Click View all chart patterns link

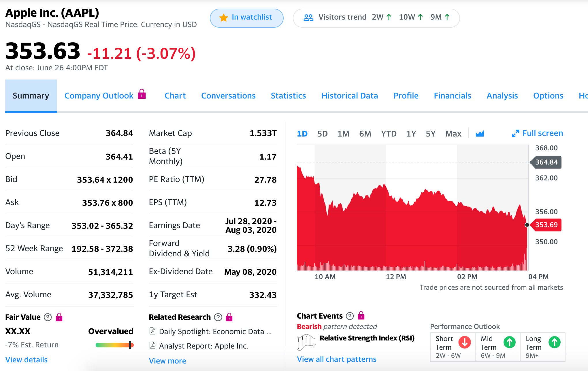tap(337, 359)
